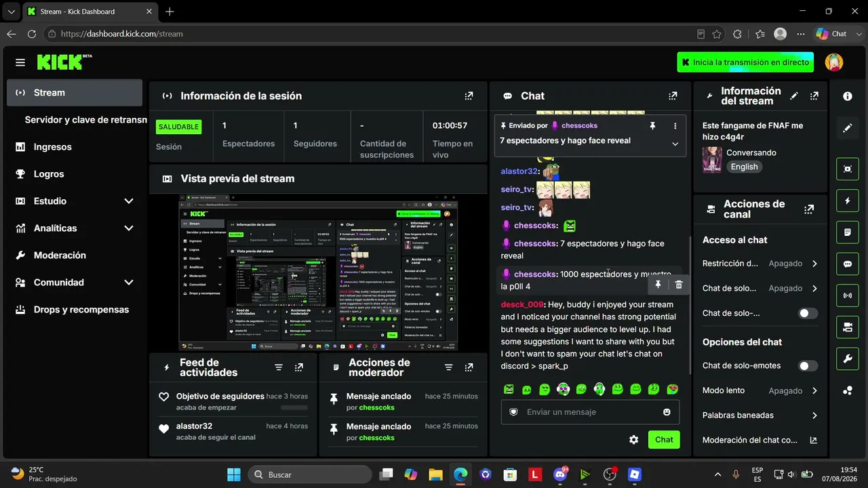Click the info icon in right sidebar

pos(848,96)
